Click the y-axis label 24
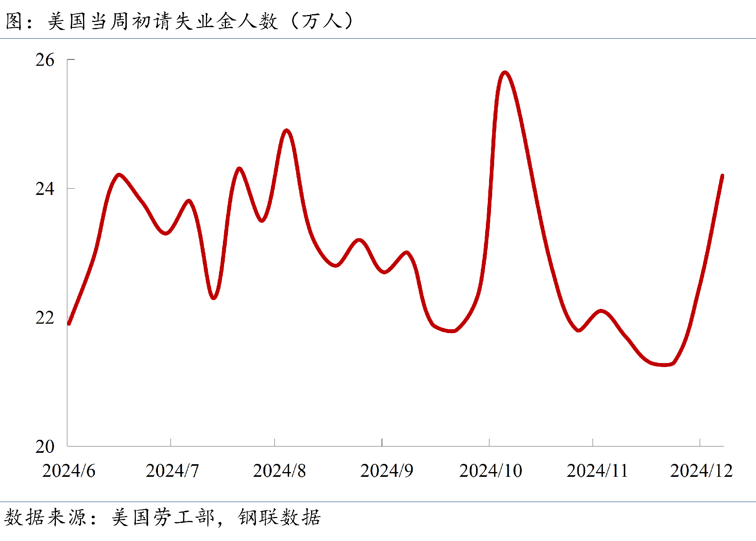Screen dimensions: 756x541 coord(44,189)
